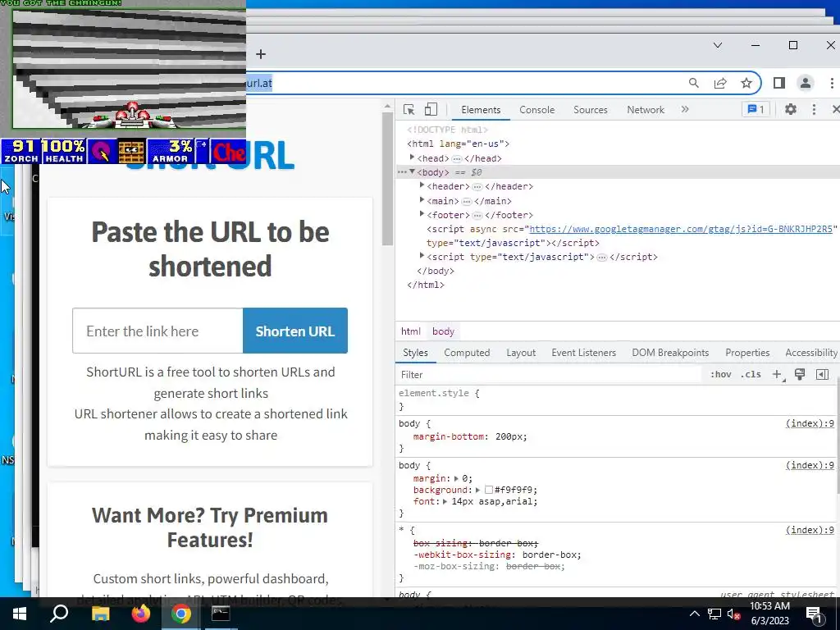Activate the inspect element picker icon

409,109
